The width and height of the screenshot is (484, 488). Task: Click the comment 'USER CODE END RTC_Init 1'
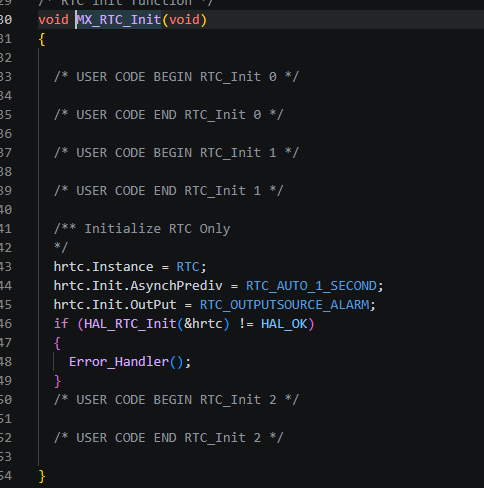point(169,191)
